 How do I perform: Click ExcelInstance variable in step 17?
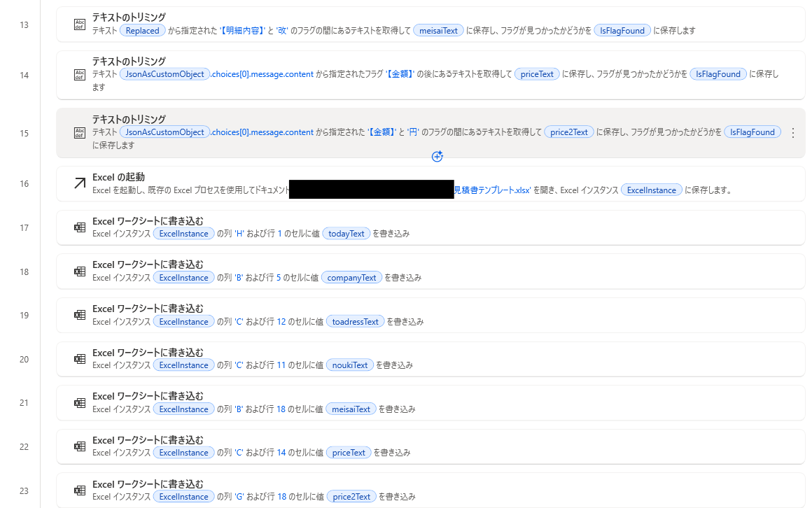183,234
